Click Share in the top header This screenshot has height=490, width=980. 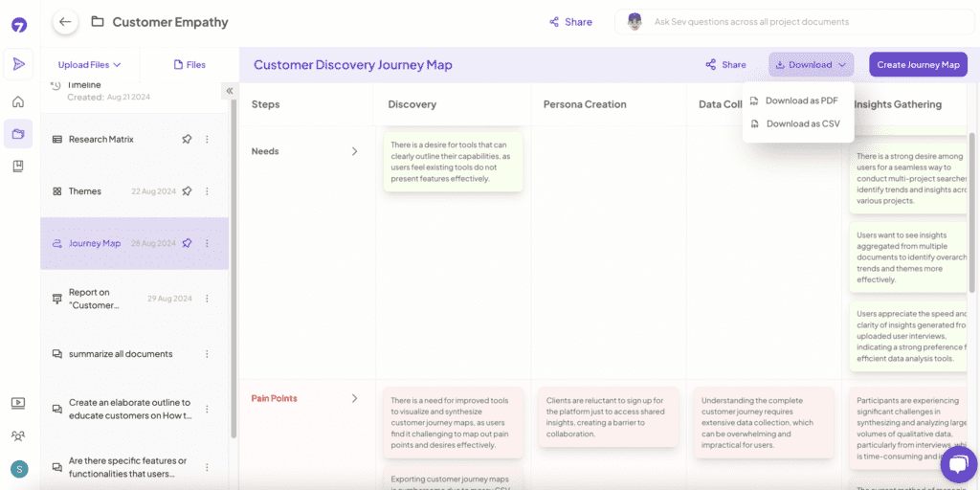[570, 22]
